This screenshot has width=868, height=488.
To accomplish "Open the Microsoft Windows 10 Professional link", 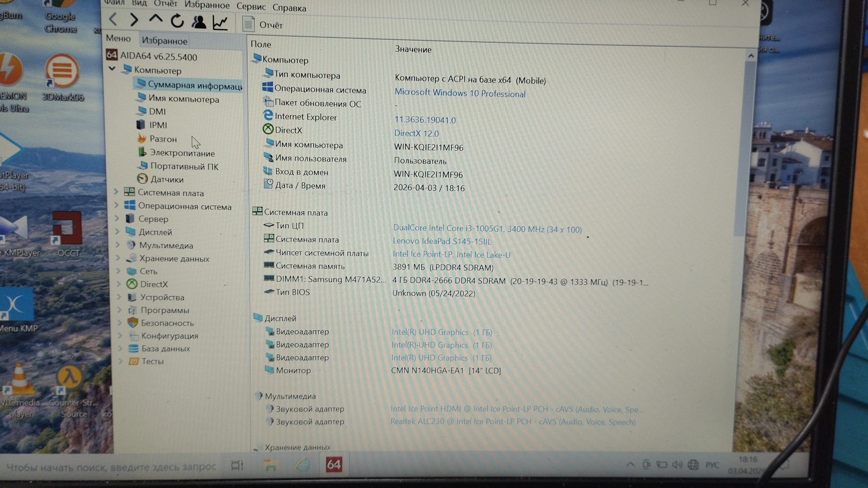I will (x=460, y=93).
